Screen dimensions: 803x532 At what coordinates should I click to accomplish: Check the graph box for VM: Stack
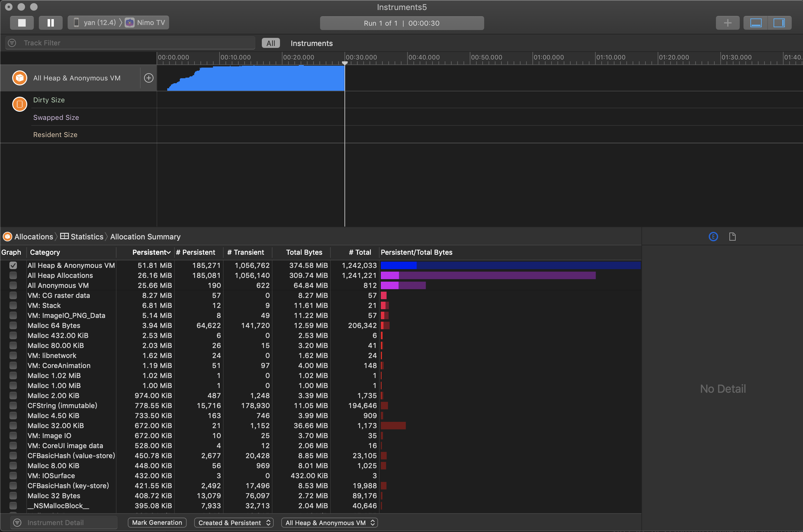[x=13, y=305]
